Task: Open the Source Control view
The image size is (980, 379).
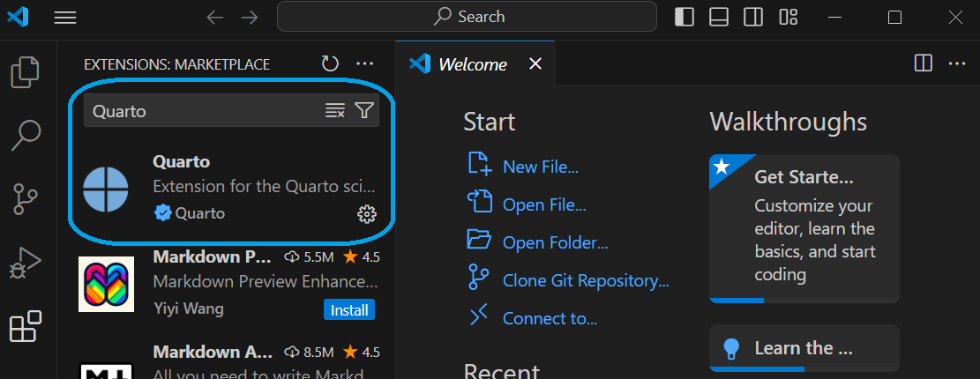Action: (26, 198)
